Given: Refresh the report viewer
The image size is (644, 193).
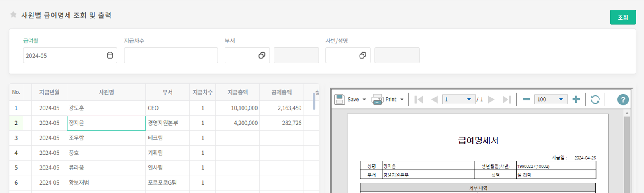Looking at the screenshot, I should pyautogui.click(x=595, y=99).
